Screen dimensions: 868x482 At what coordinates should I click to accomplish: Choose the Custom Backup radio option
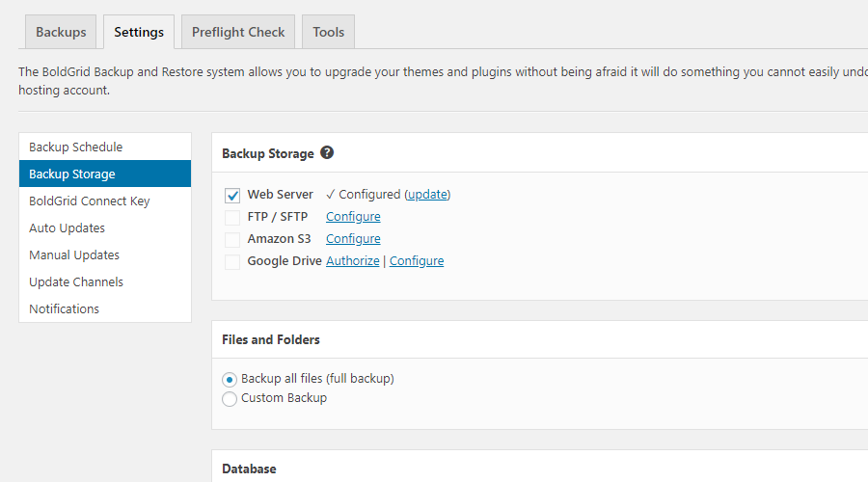[230, 398]
